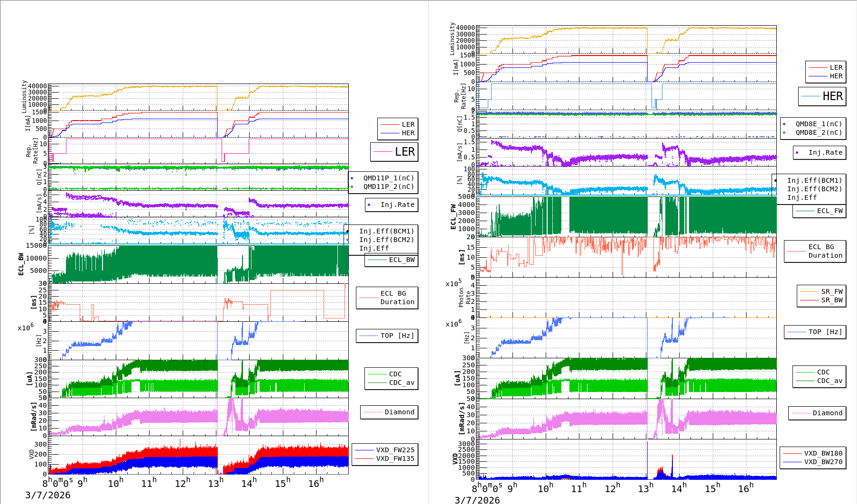
Task: Select the VXD_BW270 legend entry
Action: [x=823, y=462]
